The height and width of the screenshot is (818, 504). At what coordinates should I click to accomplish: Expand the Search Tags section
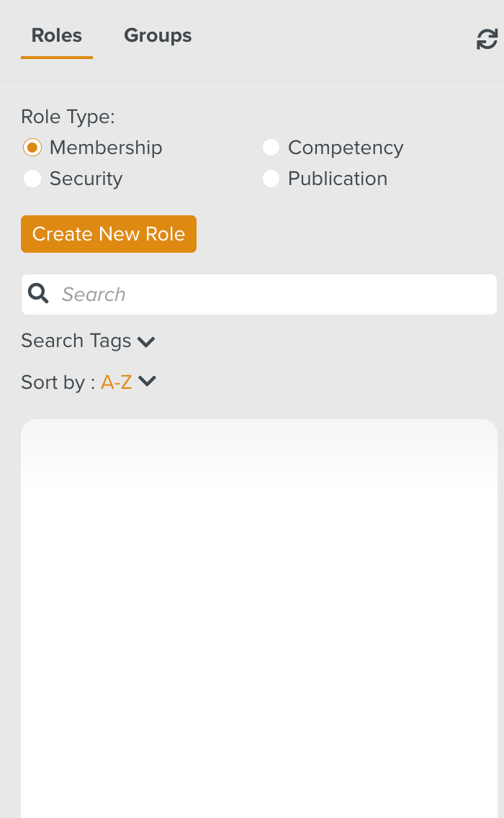(x=76, y=341)
